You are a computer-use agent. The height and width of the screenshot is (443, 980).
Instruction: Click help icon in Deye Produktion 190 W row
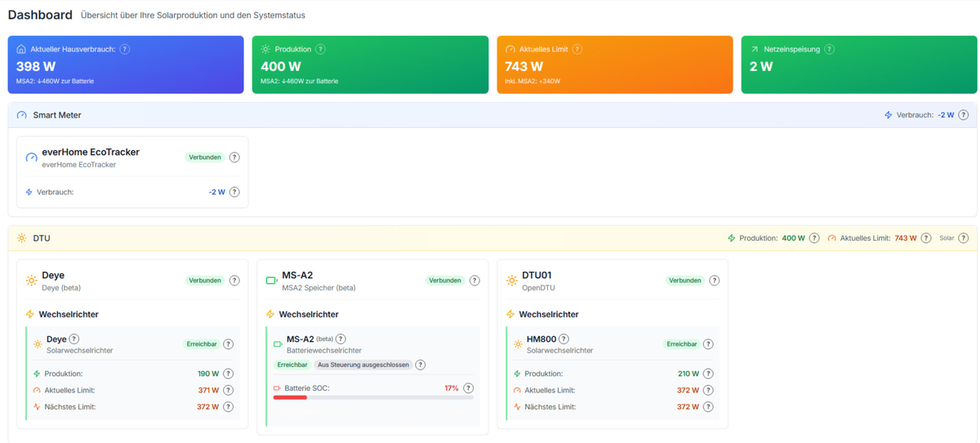pos(228,374)
